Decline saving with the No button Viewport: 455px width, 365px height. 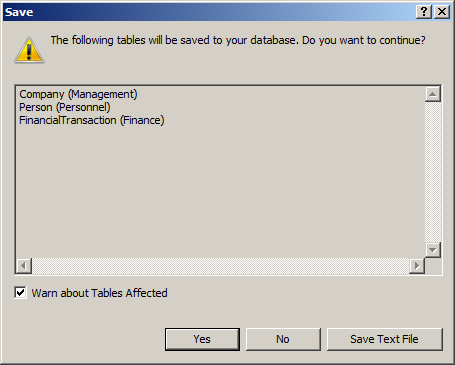[283, 339]
